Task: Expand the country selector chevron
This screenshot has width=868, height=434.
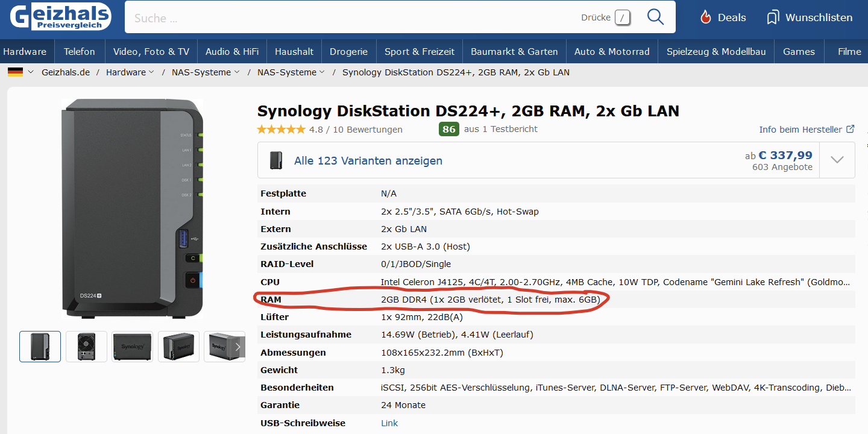Action: pyautogui.click(x=31, y=72)
